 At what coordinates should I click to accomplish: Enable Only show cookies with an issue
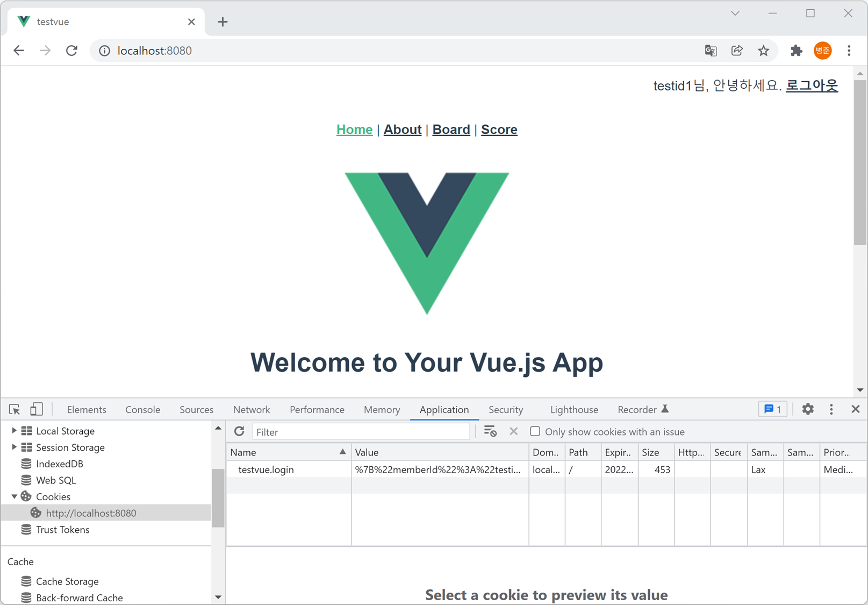[535, 431]
